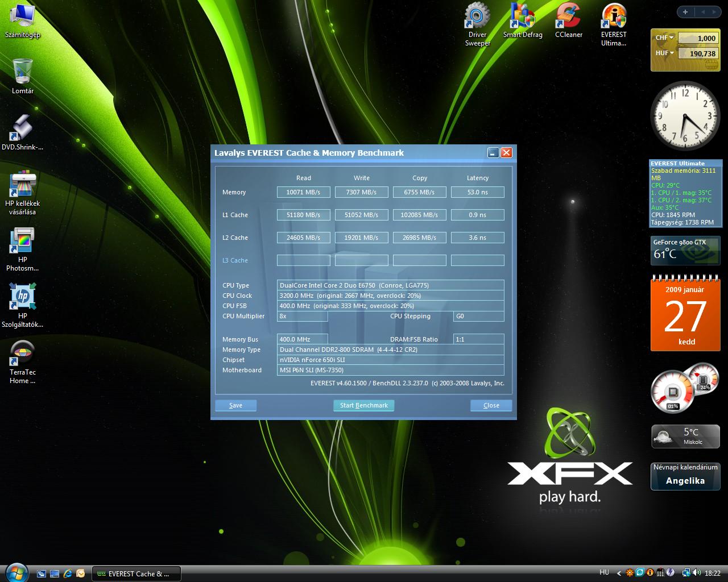The image size is (728, 582).
Task: Click the taskbar clock showing 18:22
Action: click(x=713, y=573)
